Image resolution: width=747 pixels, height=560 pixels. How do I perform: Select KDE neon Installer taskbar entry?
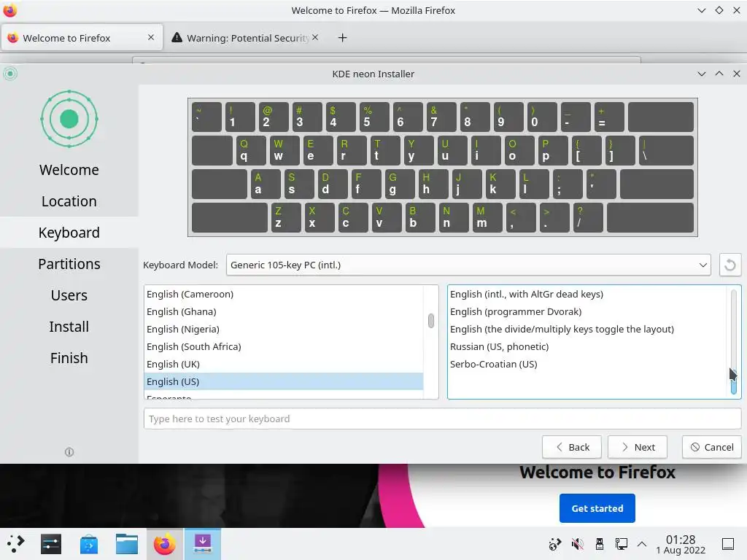203,544
